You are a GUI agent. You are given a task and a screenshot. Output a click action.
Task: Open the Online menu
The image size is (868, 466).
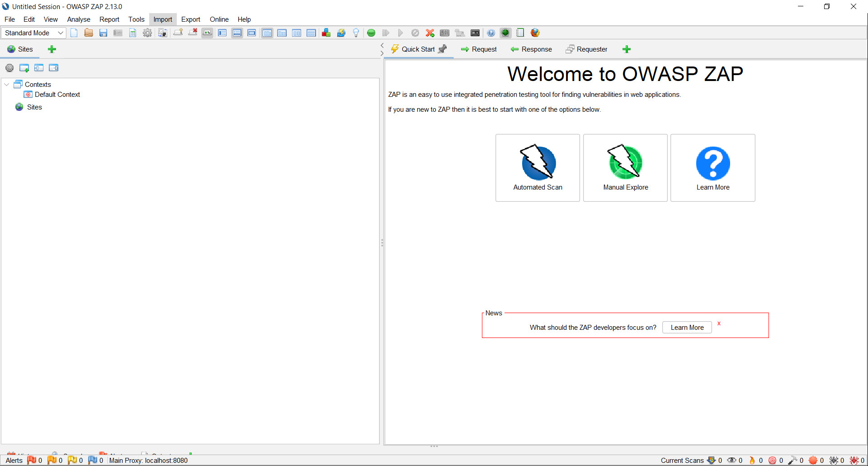pyautogui.click(x=219, y=19)
